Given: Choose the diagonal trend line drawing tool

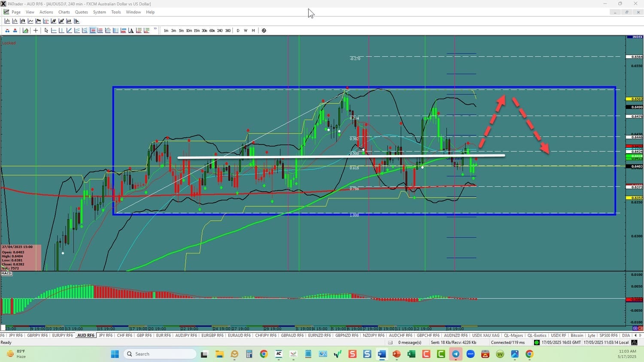Looking at the screenshot, I should click(x=69, y=30).
